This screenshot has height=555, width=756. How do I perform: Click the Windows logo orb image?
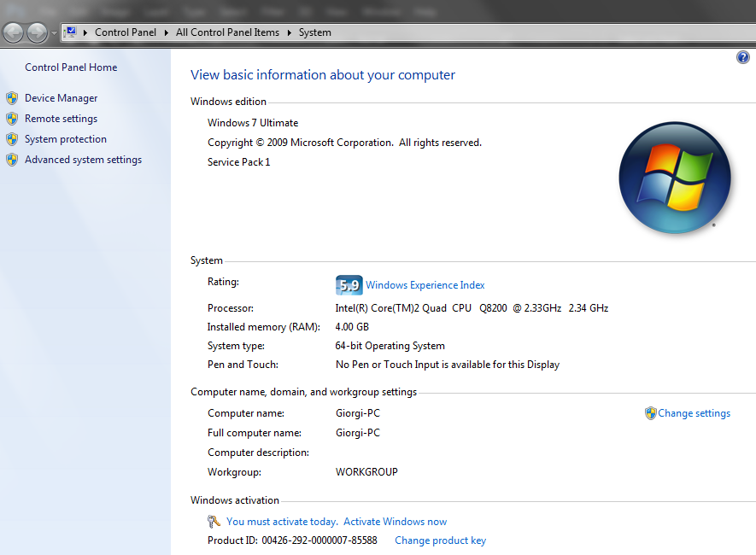[675, 178]
